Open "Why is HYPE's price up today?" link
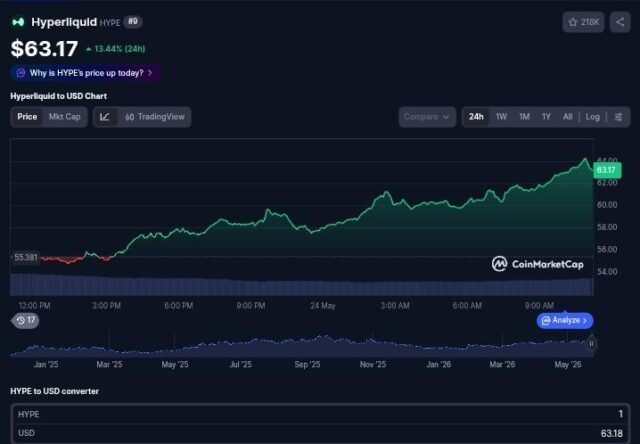The image size is (640, 444). pos(86,73)
